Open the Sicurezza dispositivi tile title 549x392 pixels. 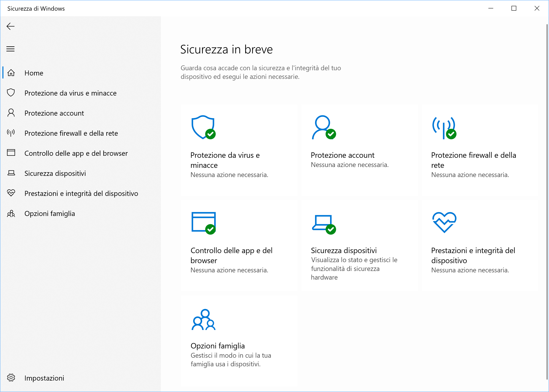point(344,250)
